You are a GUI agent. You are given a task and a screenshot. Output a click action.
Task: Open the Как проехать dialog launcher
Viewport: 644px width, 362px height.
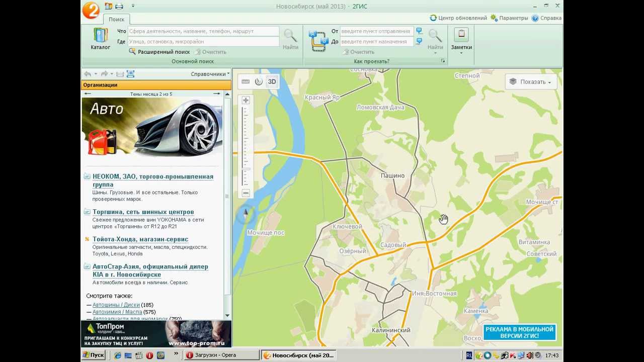[x=443, y=61]
